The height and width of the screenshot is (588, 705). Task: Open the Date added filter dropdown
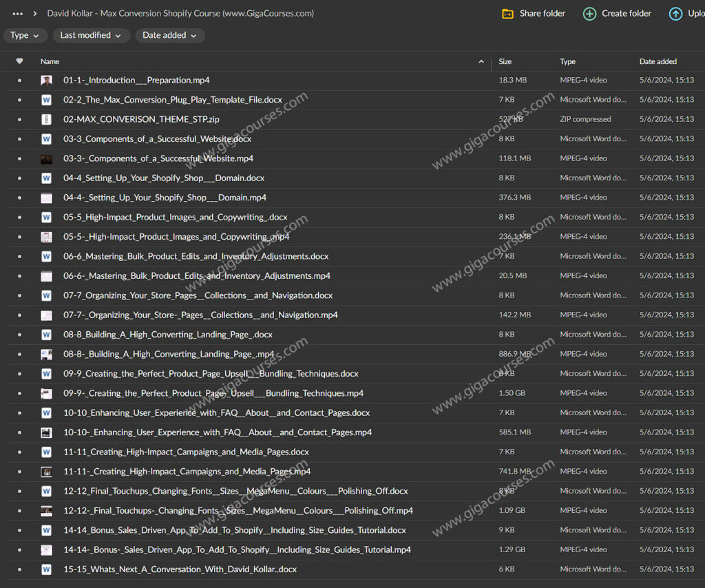(169, 35)
